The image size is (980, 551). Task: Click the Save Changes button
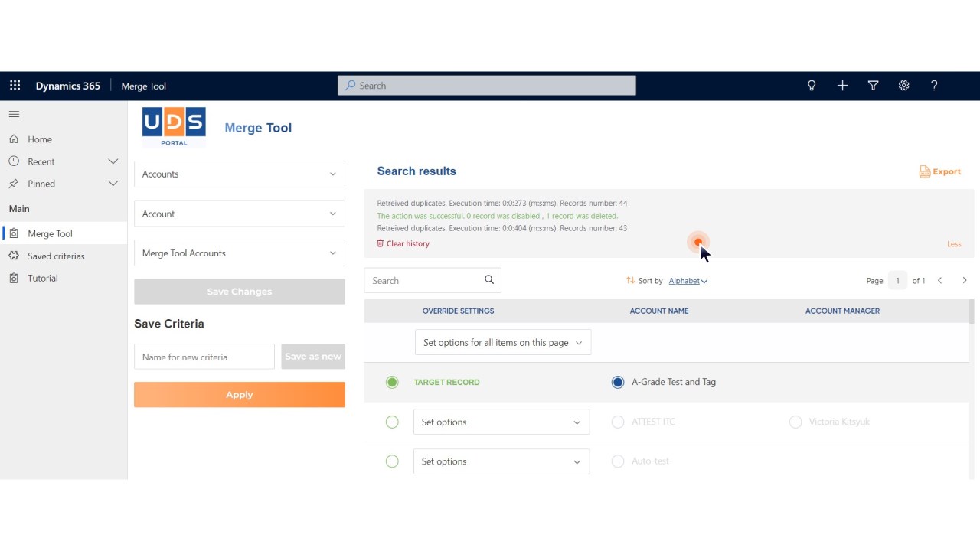pos(240,292)
